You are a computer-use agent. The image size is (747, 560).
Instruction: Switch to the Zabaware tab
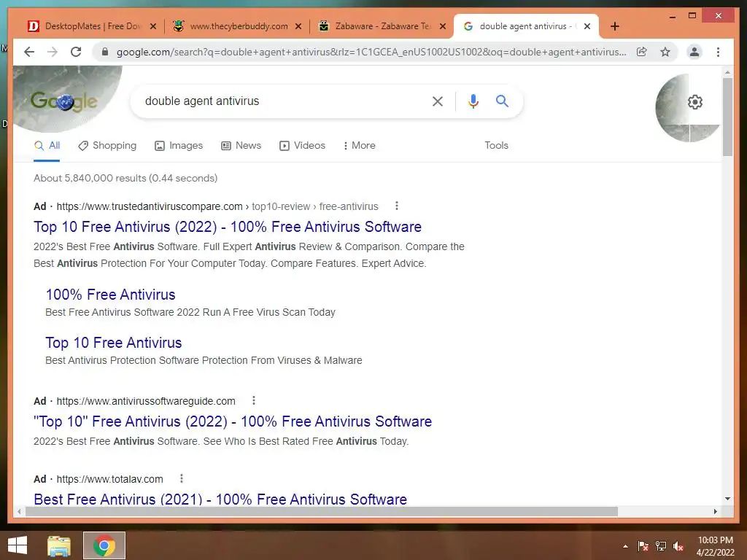click(381, 26)
